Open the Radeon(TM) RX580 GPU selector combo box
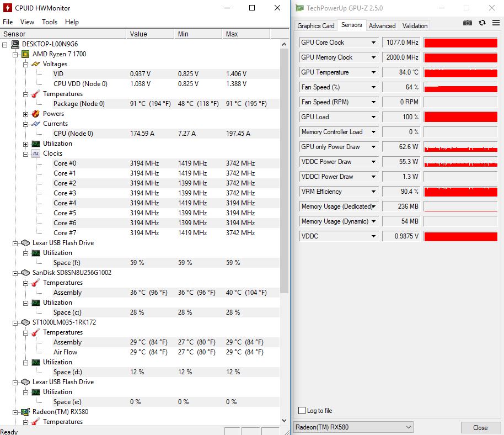The width and height of the screenshot is (504, 435). pos(353,427)
